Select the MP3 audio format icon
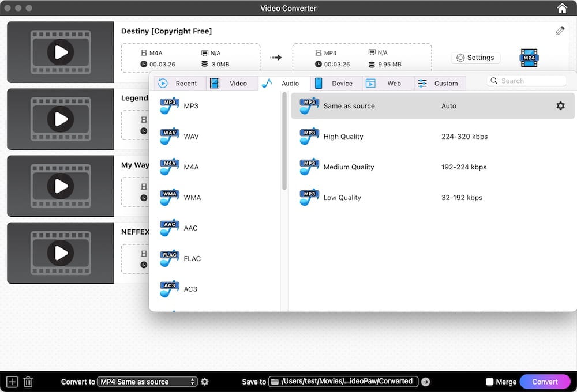Screen dimensions: 577x392 168,105
